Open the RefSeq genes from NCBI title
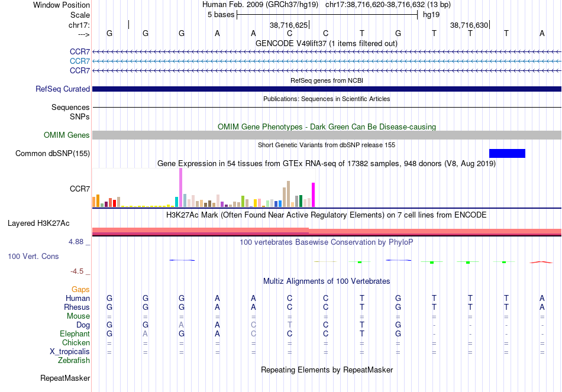The height and width of the screenshot is (392, 562). click(327, 80)
